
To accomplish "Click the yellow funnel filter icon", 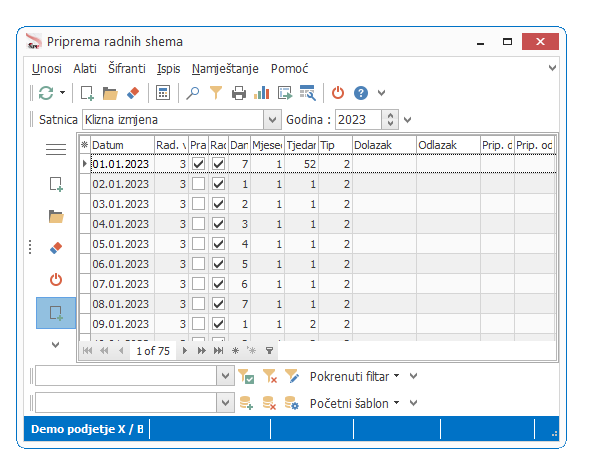I will pos(216,93).
